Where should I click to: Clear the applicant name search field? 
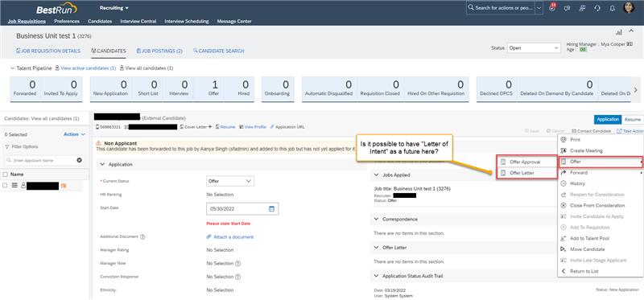click(x=79, y=161)
